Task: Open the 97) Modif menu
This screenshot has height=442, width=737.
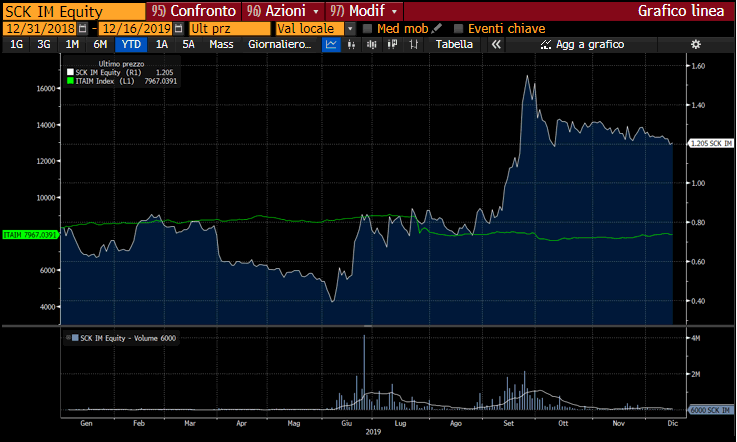Action: 364,11
